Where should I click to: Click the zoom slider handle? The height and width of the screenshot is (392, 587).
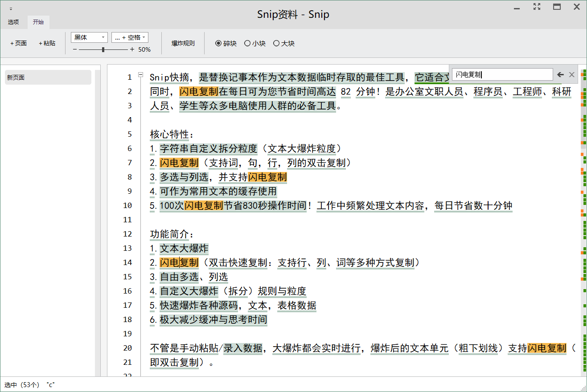pos(103,49)
